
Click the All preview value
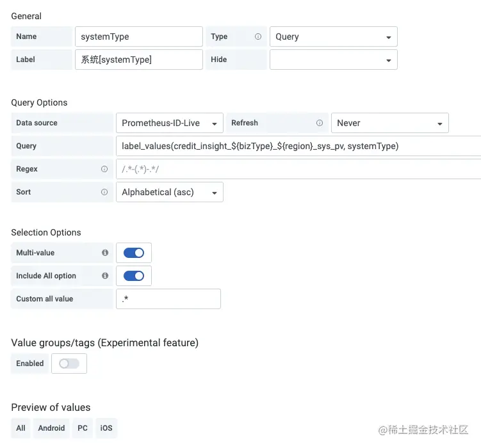(20, 428)
